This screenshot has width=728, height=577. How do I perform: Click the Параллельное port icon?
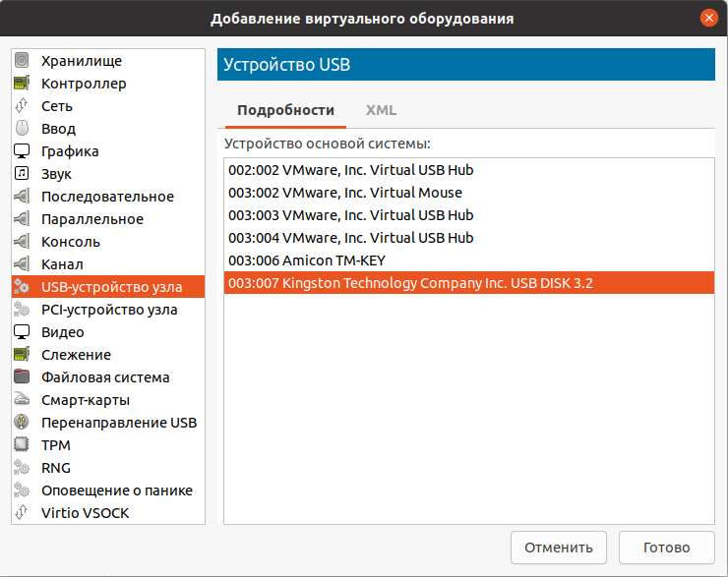pyautogui.click(x=22, y=218)
